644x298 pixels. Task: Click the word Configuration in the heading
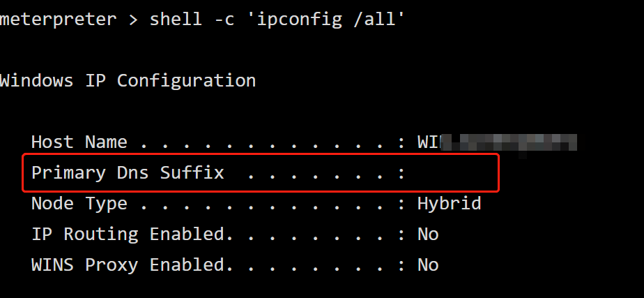[x=187, y=80]
